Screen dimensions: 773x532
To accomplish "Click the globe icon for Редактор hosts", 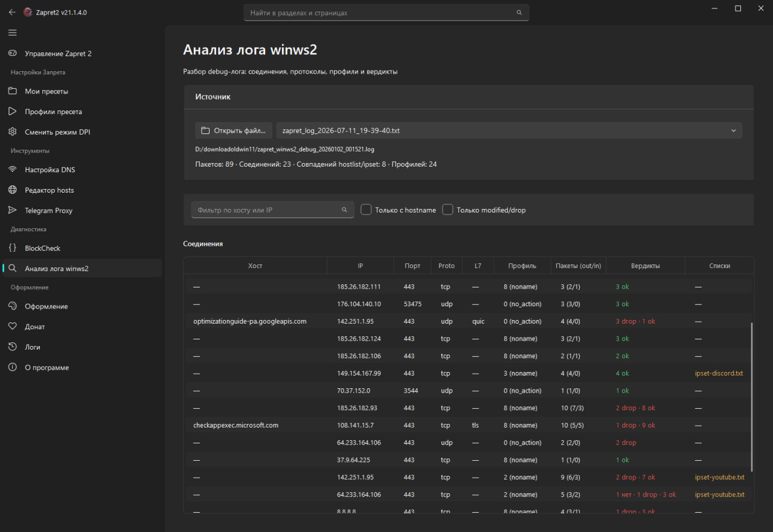I will (x=12, y=190).
